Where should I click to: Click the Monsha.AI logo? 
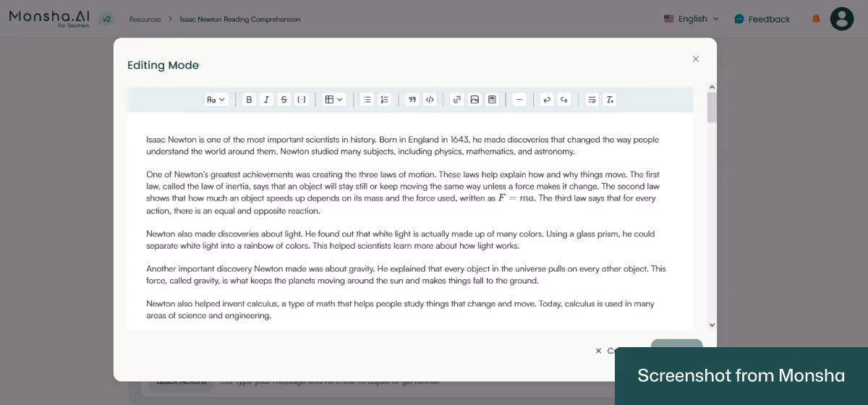pyautogui.click(x=50, y=17)
